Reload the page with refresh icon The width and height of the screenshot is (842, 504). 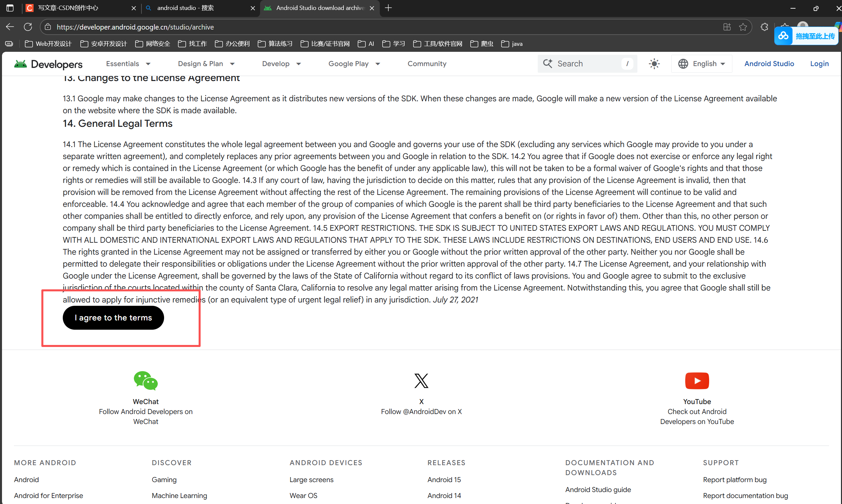pos(28,27)
